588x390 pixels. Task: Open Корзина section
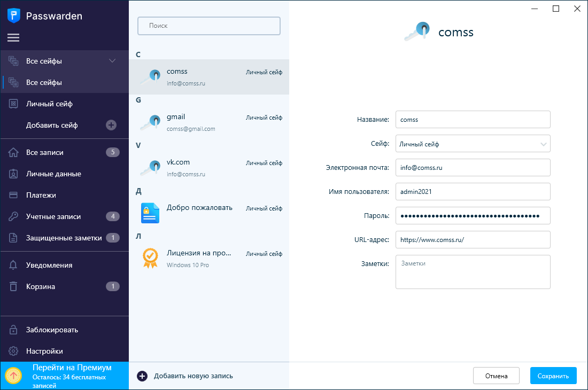[65, 286]
